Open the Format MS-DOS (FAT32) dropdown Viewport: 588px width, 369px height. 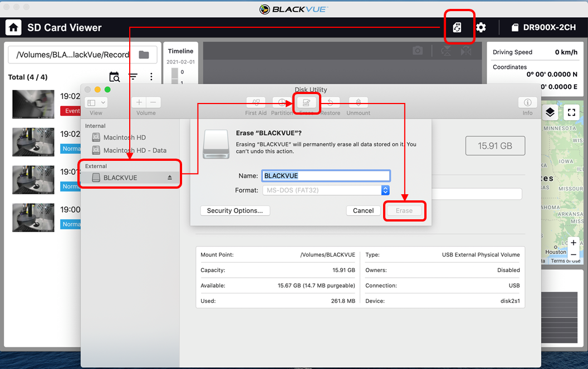coord(326,190)
